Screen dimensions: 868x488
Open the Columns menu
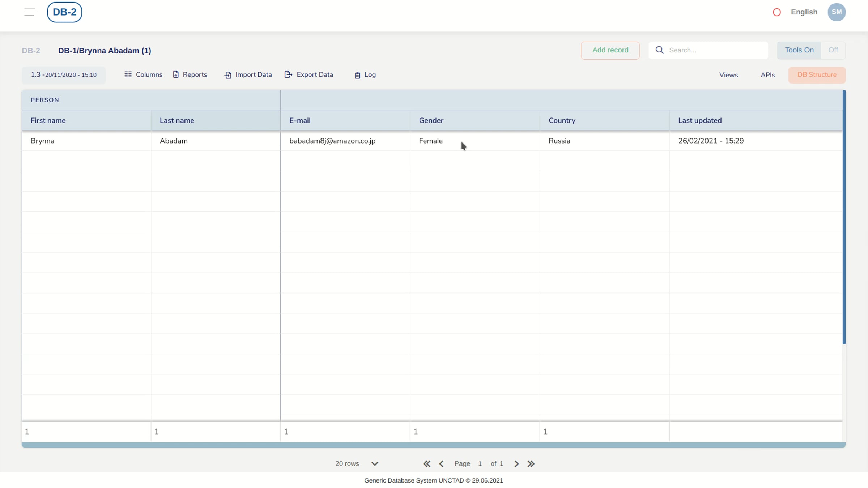(x=144, y=74)
